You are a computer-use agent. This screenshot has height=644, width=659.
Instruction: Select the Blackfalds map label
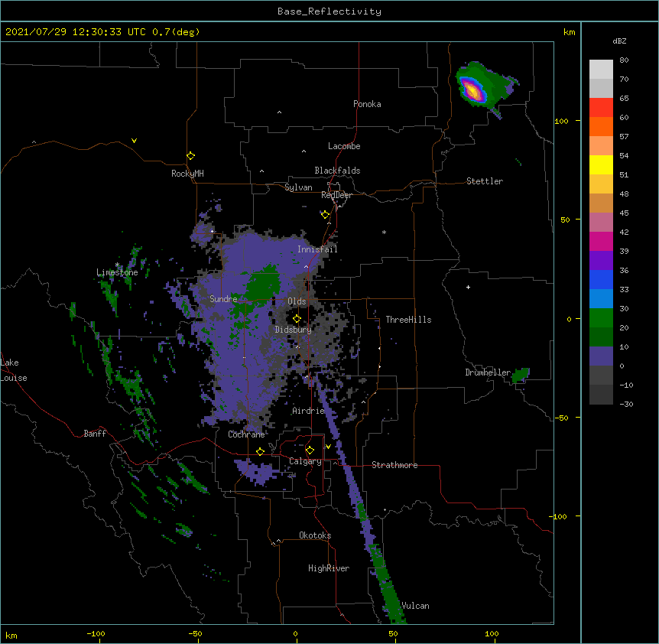(337, 171)
